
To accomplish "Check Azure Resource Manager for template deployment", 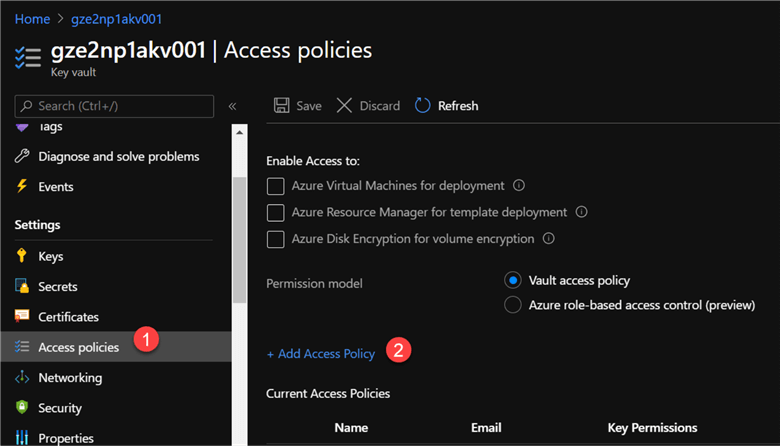I will [276, 213].
